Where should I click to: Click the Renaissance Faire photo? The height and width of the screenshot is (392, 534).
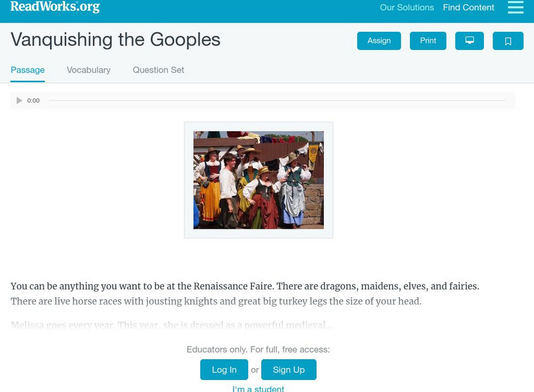point(258,180)
